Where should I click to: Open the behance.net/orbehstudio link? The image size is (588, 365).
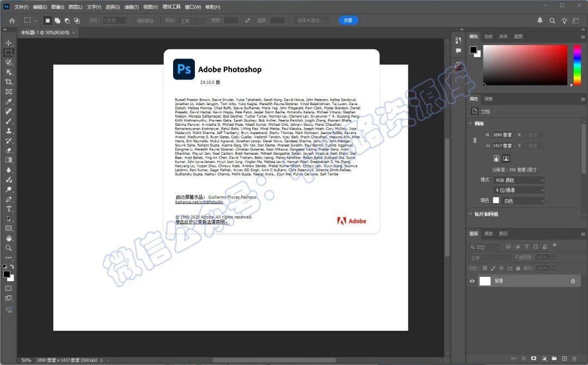point(199,202)
